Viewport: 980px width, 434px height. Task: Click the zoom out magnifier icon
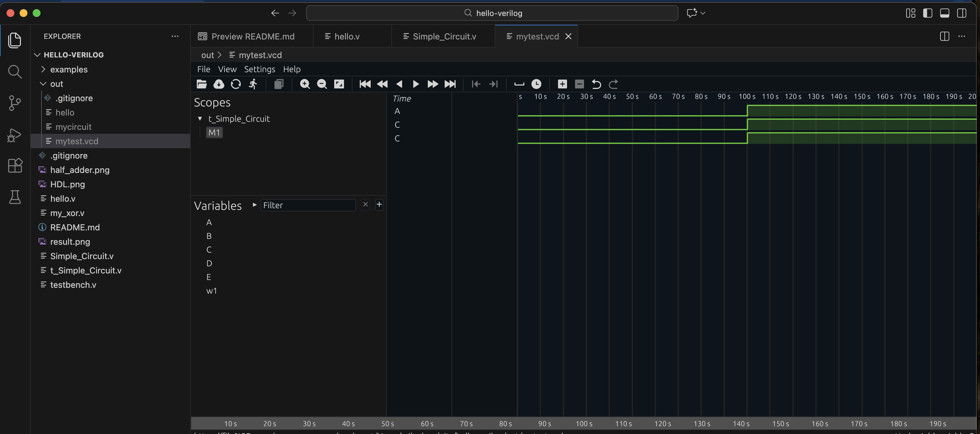(x=322, y=84)
